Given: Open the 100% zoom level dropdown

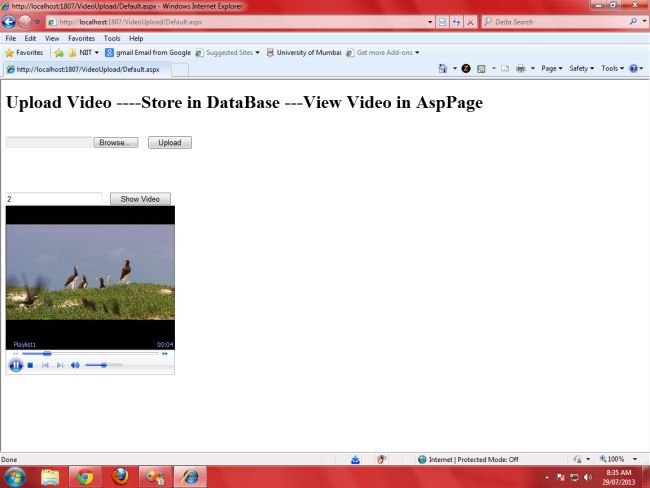Looking at the screenshot, I should pos(635,459).
